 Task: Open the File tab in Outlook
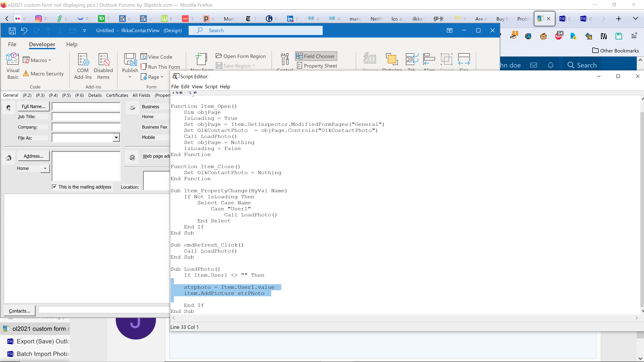pyautogui.click(x=12, y=44)
